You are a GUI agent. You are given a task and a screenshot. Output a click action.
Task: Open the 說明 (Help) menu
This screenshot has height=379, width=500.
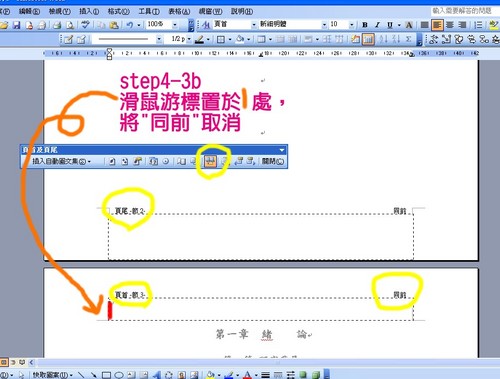pos(242,11)
